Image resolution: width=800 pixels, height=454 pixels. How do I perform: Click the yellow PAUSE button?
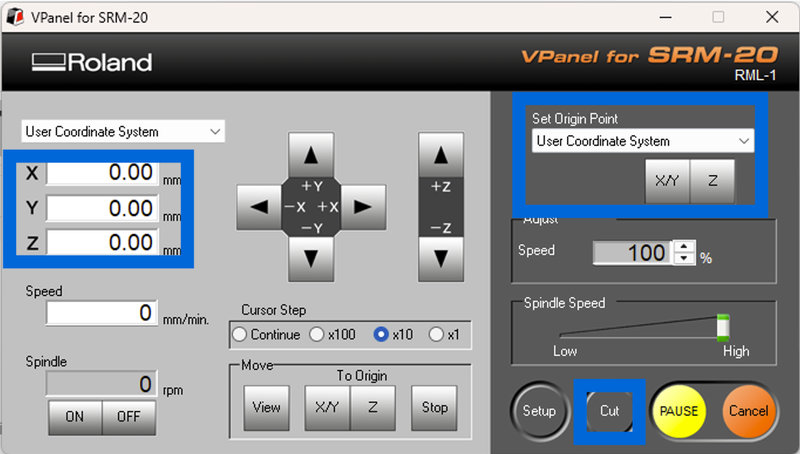point(679,411)
